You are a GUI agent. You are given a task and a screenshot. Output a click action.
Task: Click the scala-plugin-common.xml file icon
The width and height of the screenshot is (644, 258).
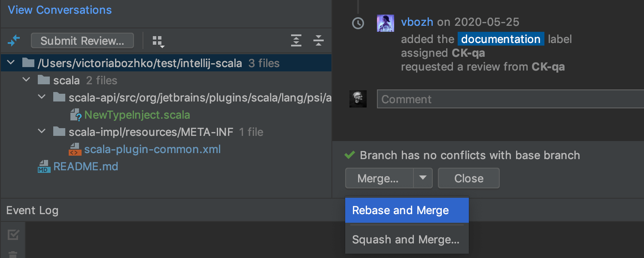click(75, 149)
